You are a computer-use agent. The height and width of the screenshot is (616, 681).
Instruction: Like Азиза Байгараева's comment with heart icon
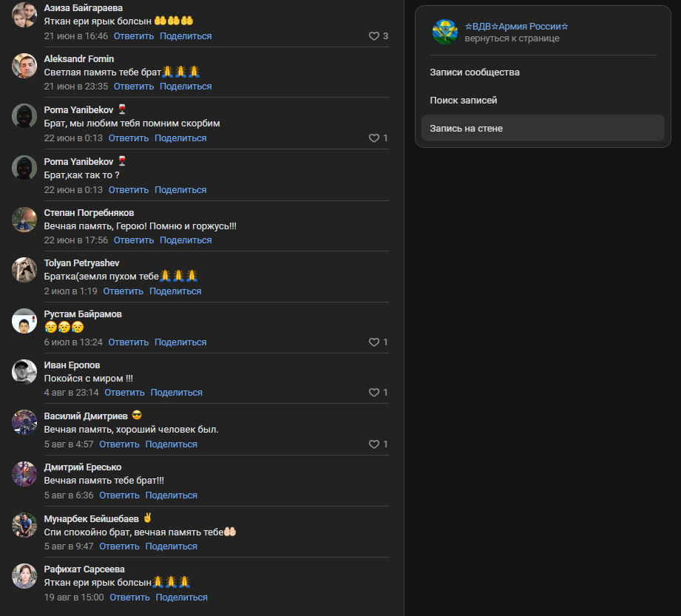pyautogui.click(x=374, y=36)
